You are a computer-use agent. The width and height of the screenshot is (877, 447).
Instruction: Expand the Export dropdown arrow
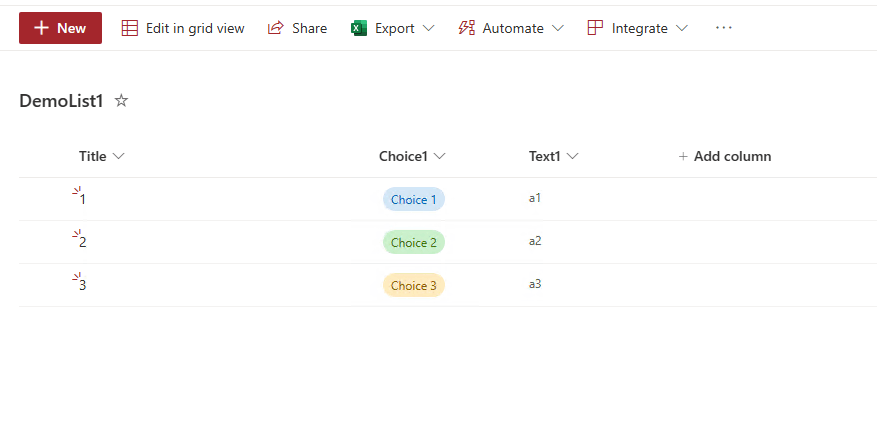(429, 28)
